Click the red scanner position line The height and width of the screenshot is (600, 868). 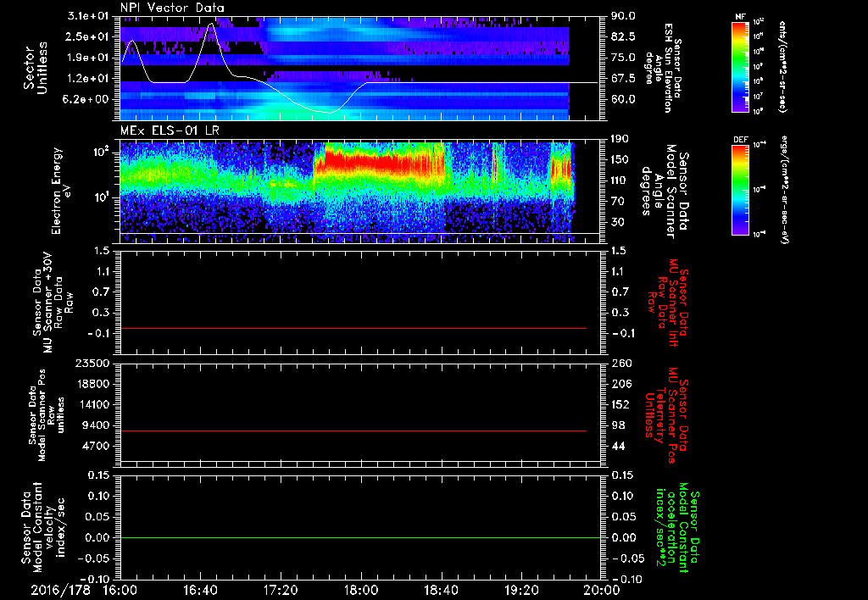coord(353,431)
